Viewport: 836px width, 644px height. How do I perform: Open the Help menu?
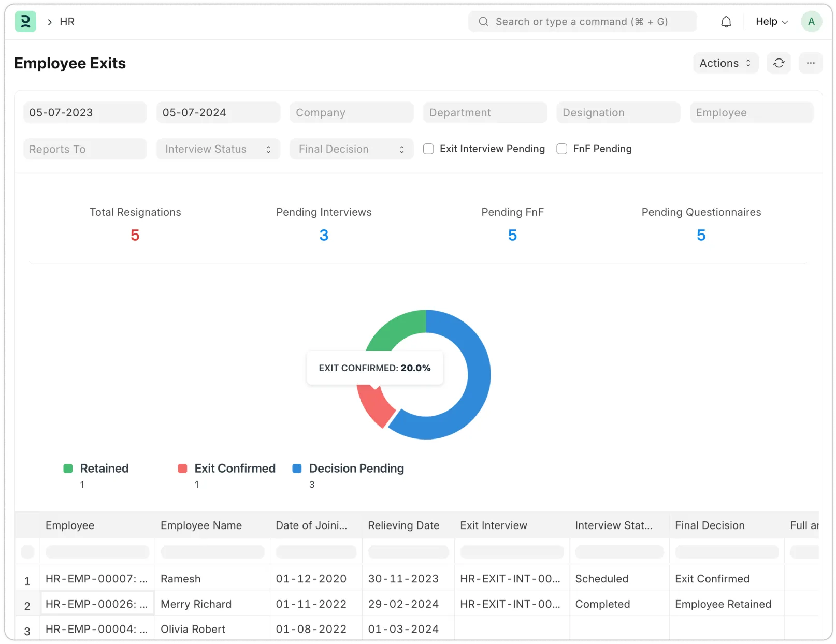771,22
